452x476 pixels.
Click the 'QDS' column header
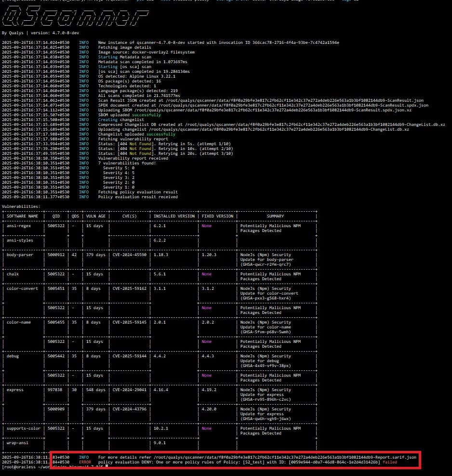[75, 216]
